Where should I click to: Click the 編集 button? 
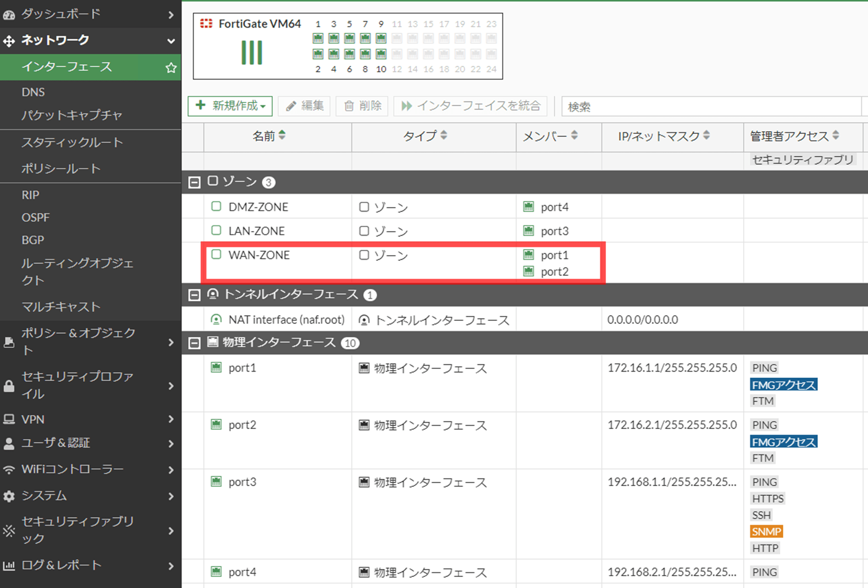305,106
